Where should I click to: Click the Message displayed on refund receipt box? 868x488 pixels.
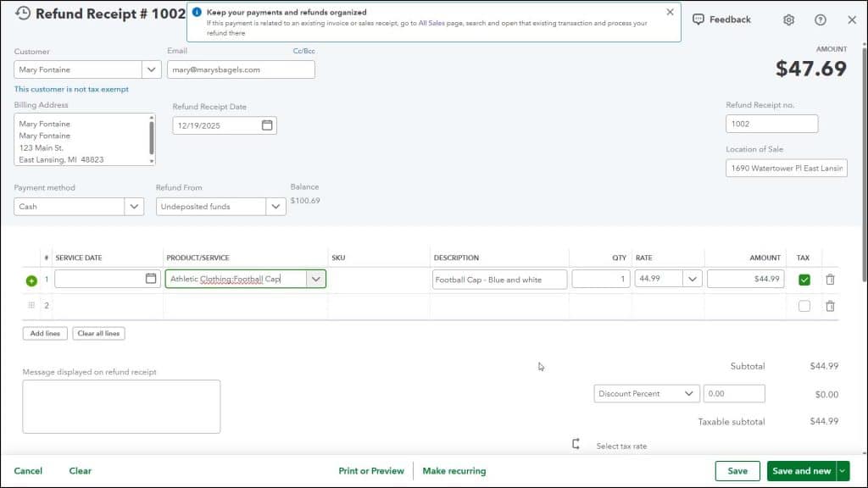click(x=121, y=407)
